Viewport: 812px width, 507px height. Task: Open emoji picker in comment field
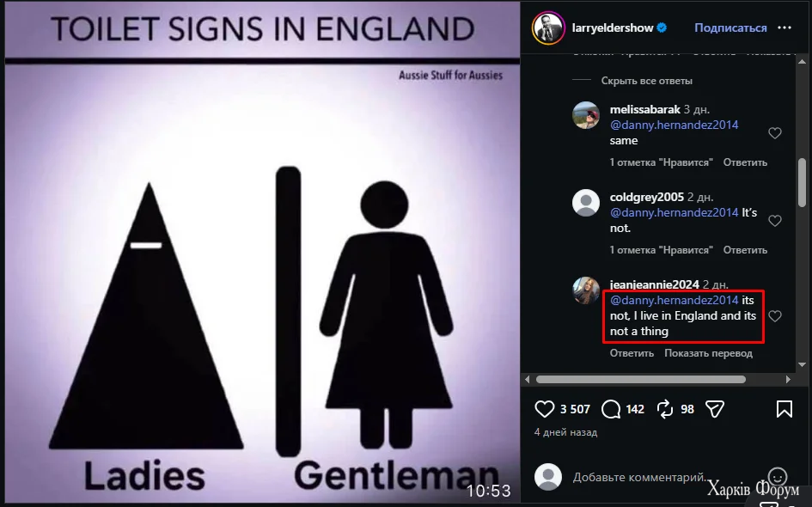[x=778, y=476]
